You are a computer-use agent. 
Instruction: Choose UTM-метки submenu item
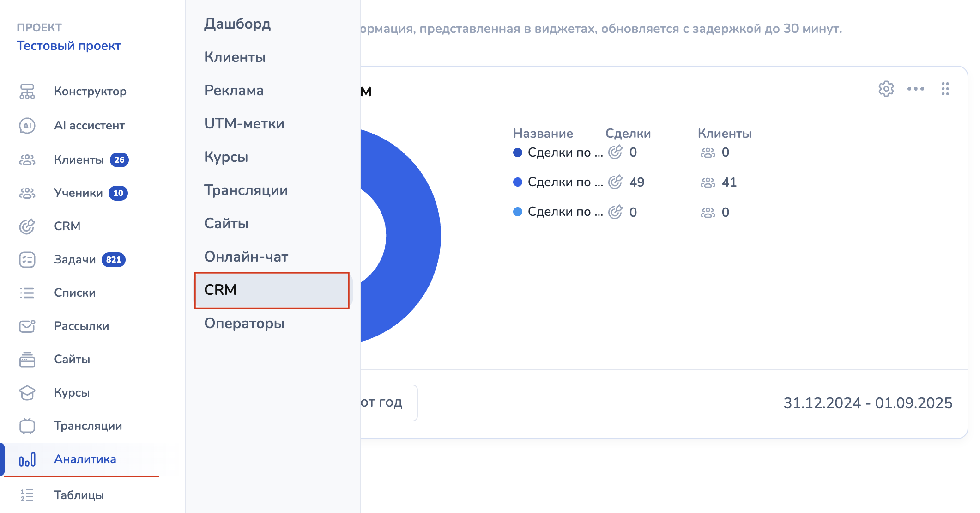[244, 124]
